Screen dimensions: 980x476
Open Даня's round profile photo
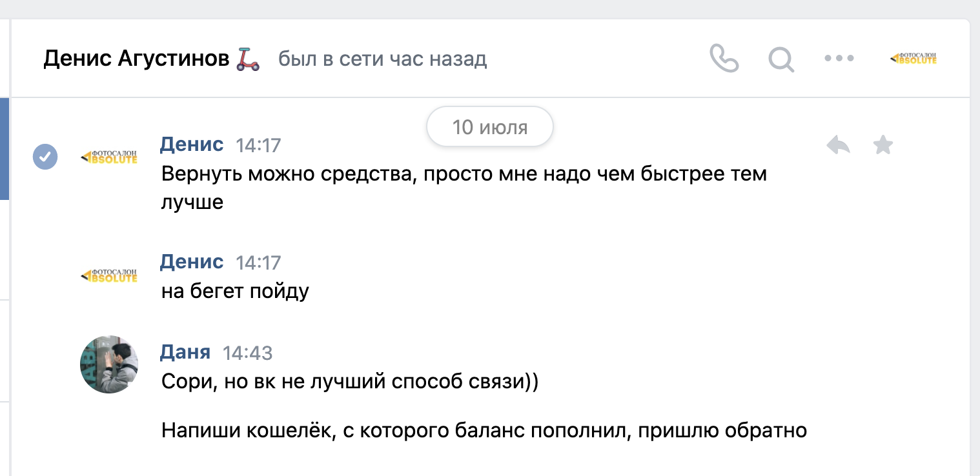(109, 364)
